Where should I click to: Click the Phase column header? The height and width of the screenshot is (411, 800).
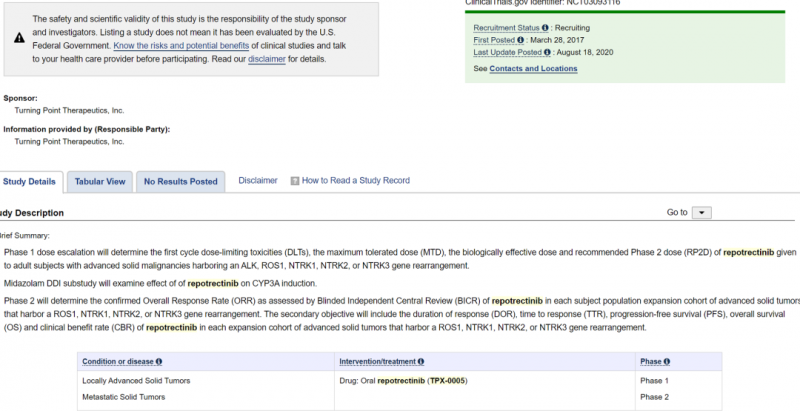[651, 362]
